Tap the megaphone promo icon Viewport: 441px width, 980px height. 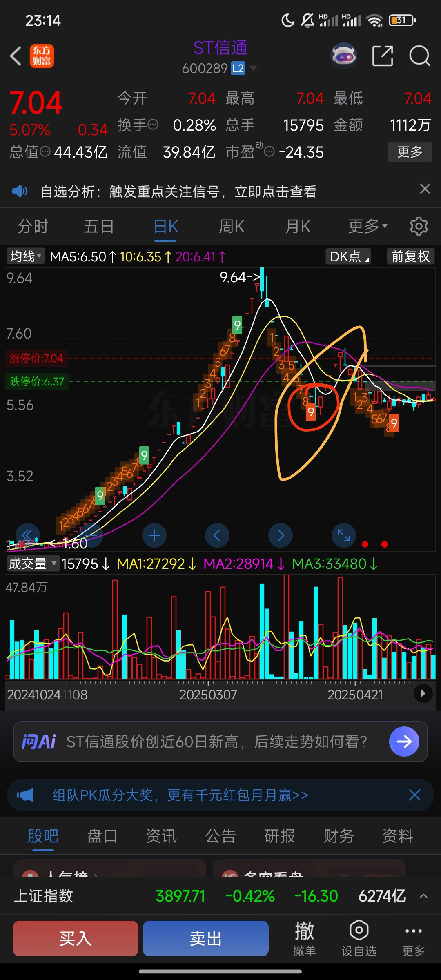pos(25,795)
